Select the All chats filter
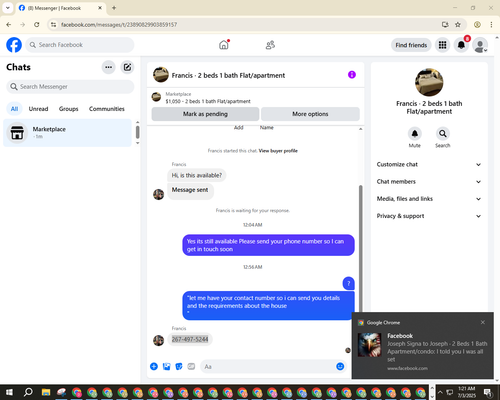 coord(14,109)
